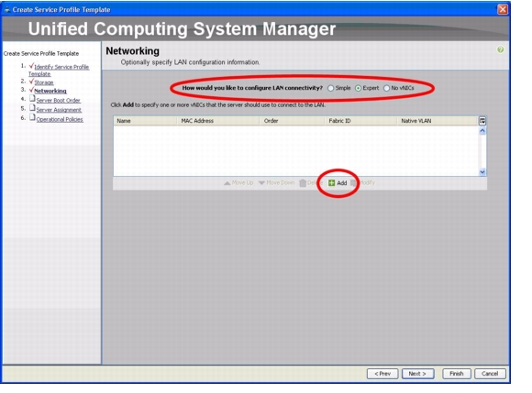The height and width of the screenshot is (393, 532).
Task: Click the Storage step checkmark icon
Action: (x=31, y=82)
